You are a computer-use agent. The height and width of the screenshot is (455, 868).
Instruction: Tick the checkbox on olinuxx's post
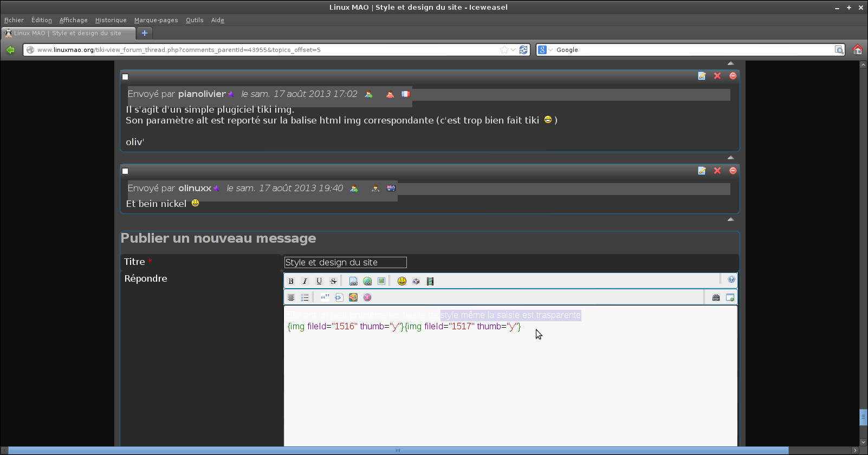[125, 171]
